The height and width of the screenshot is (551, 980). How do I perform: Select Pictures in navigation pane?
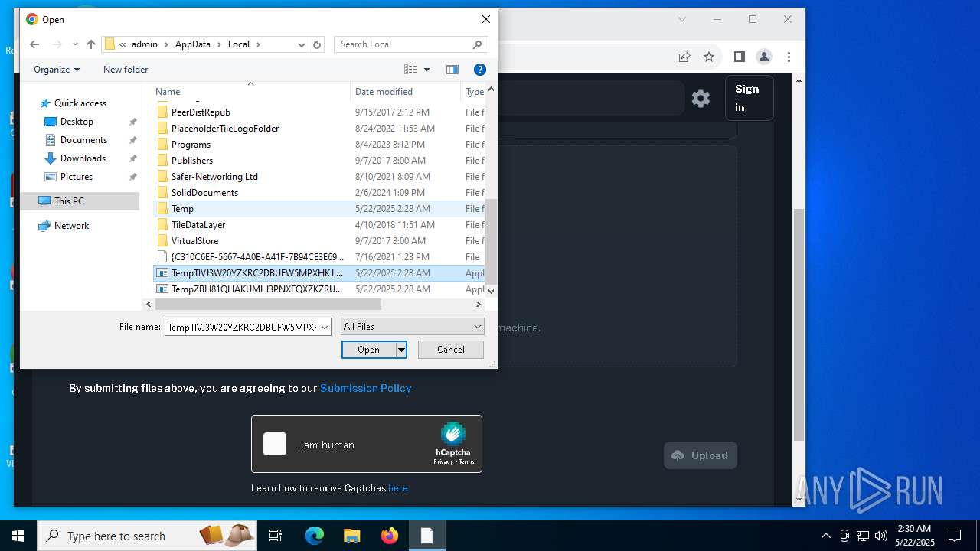pyautogui.click(x=77, y=177)
